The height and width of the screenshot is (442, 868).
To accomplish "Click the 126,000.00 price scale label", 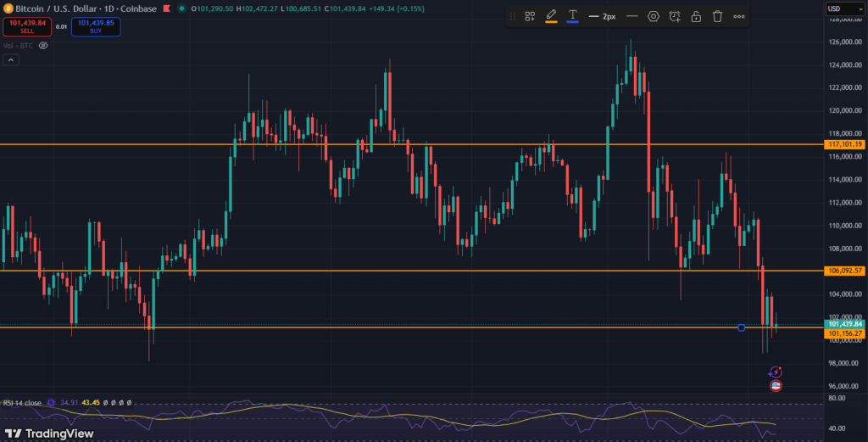I will point(845,42).
